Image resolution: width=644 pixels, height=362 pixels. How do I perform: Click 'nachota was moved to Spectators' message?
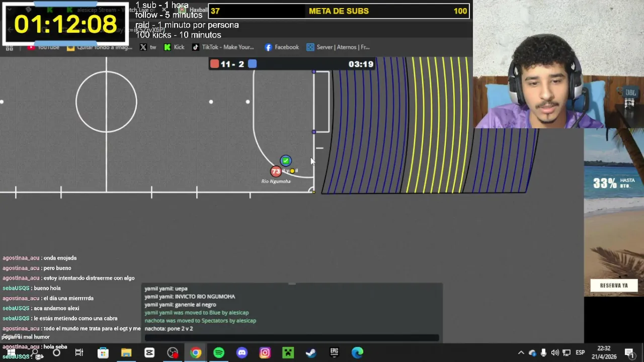pyautogui.click(x=200, y=321)
